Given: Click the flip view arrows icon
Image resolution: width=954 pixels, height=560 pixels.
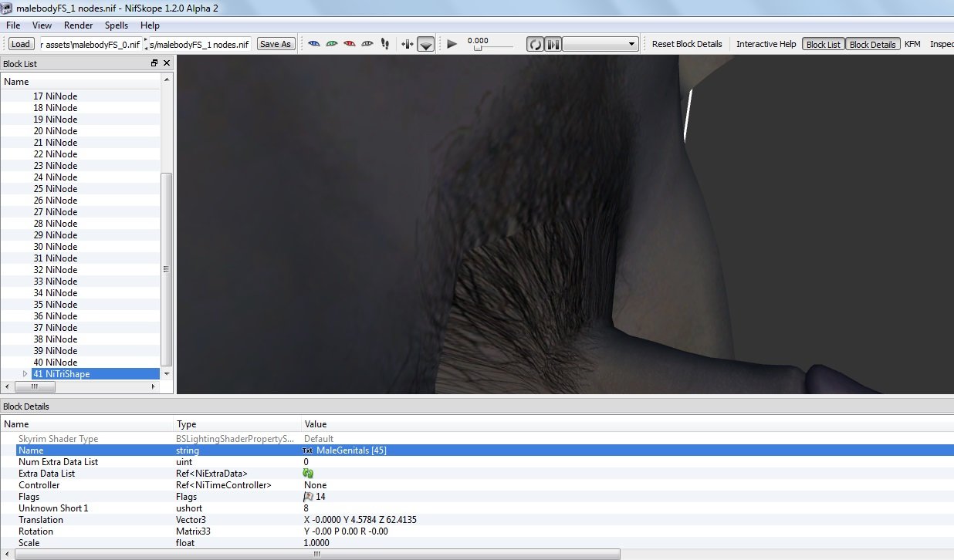Looking at the screenshot, I should (408, 44).
